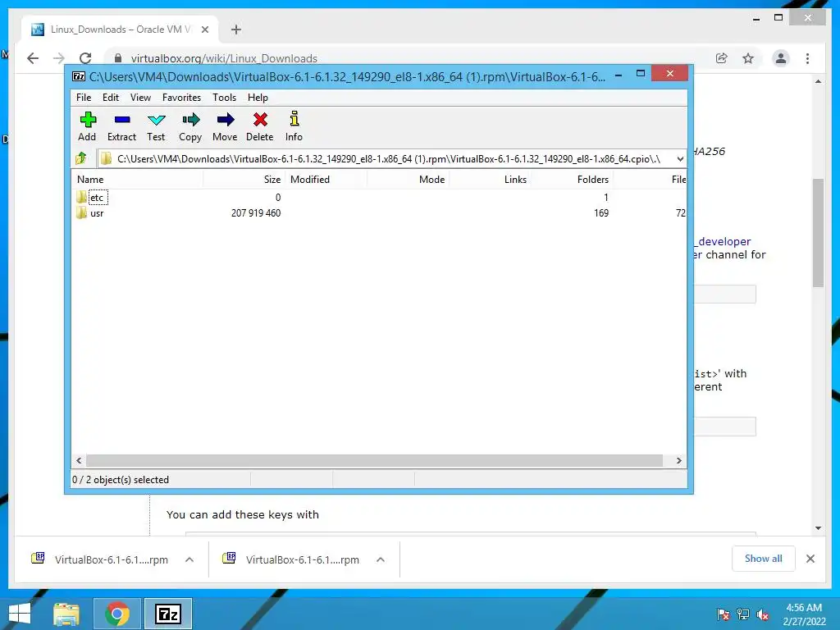
Task: Bookmark this page with the star icon
Action: 748,58
